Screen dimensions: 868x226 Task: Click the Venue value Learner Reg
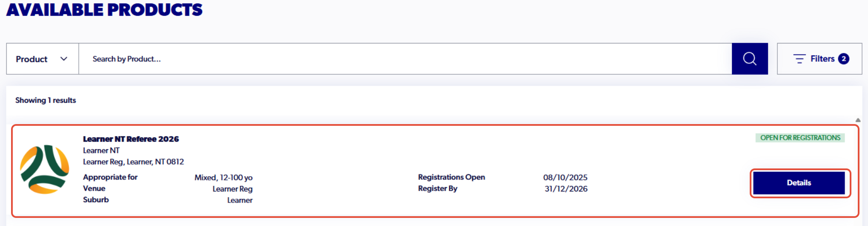[232, 189]
